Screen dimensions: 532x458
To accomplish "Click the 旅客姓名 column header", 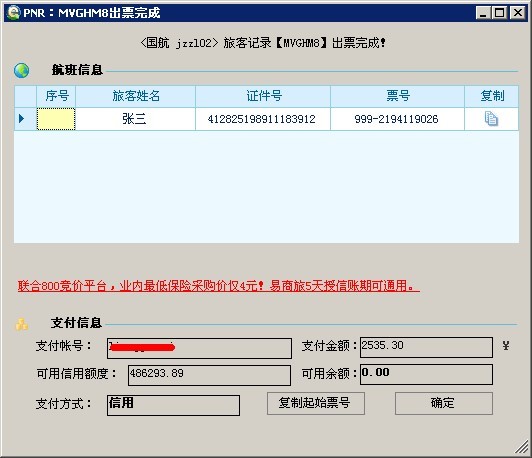I will pos(135,96).
